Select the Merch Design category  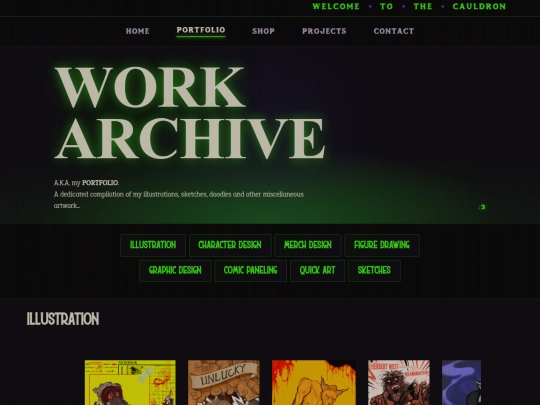point(308,245)
